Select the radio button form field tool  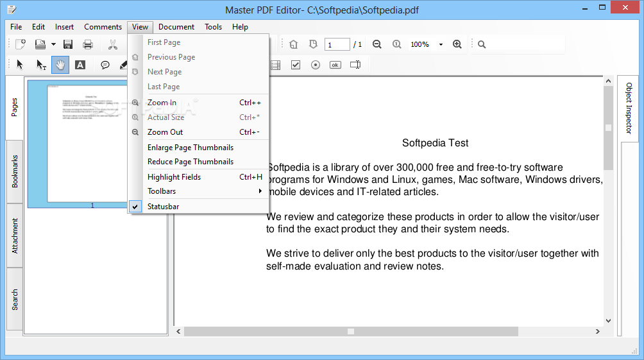coord(316,65)
